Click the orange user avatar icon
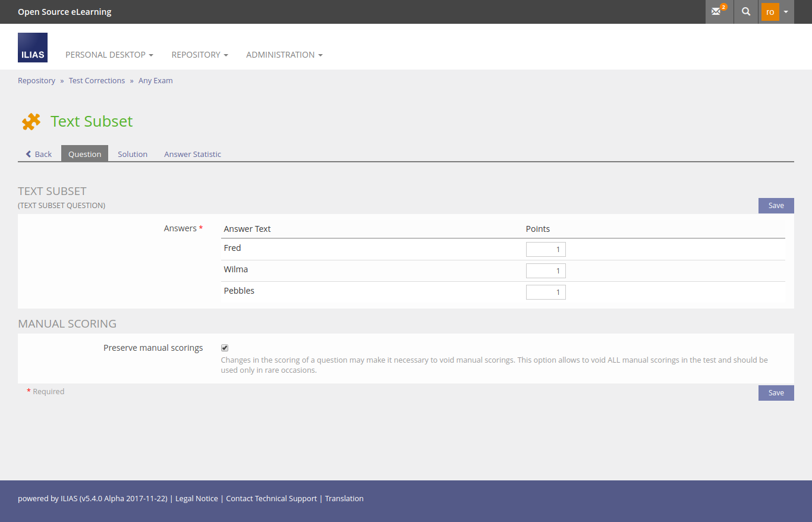The height and width of the screenshot is (522, 812). (770, 12)
